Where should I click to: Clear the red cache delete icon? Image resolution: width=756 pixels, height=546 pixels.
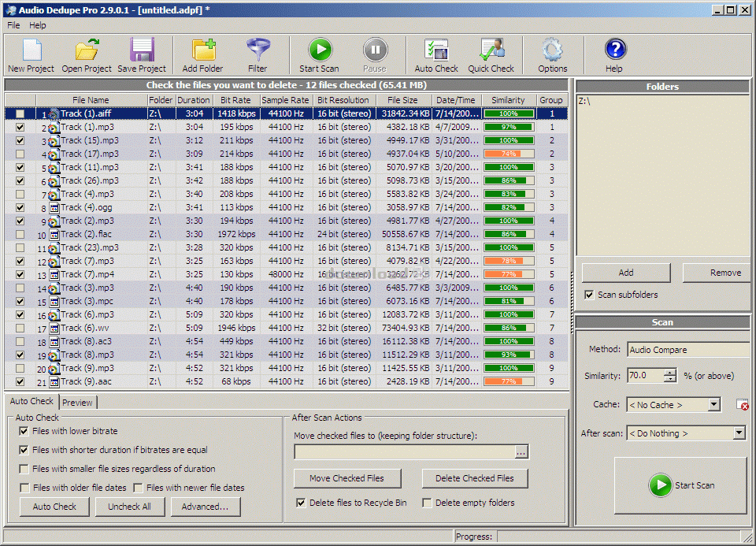742,405
